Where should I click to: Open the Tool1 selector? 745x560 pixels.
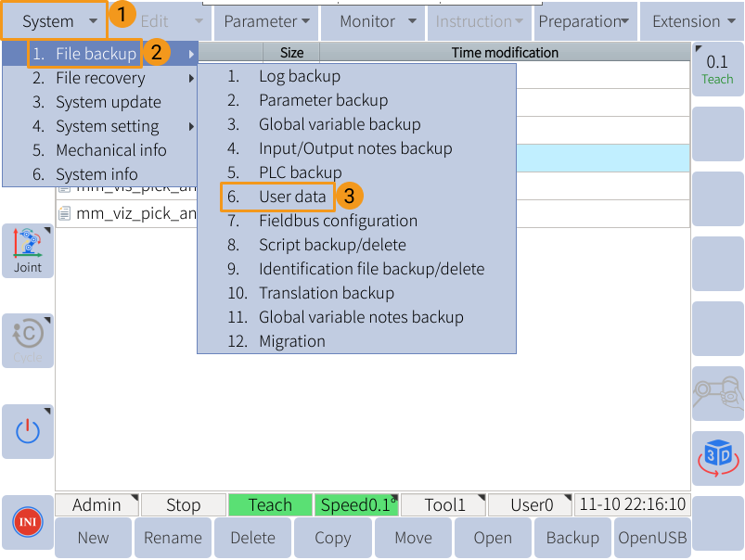coord(444,505)
